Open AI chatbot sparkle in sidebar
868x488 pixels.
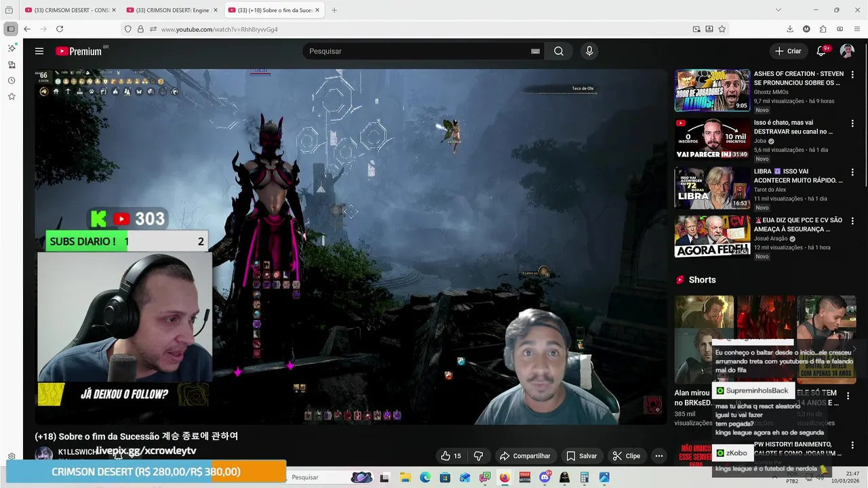coord(12,49)
